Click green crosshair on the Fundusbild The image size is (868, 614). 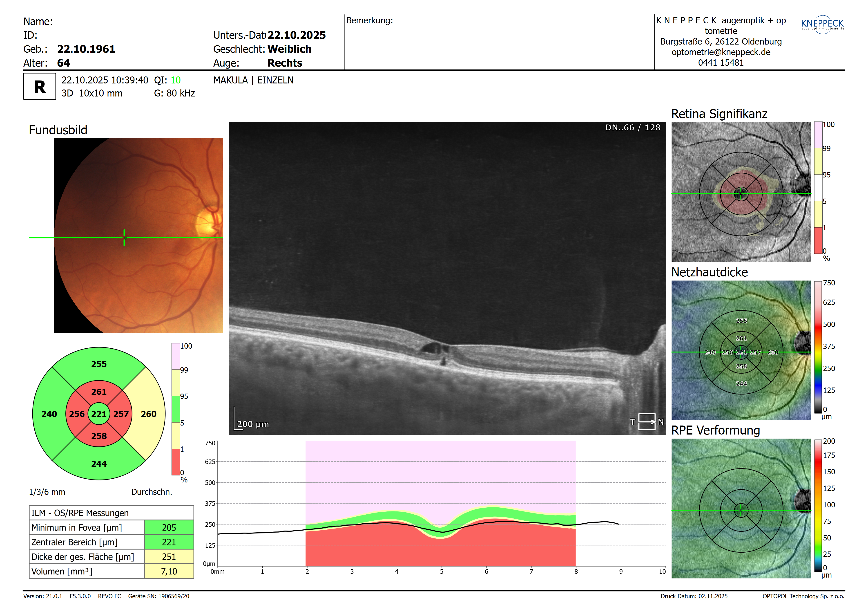(x=124, y=237)
